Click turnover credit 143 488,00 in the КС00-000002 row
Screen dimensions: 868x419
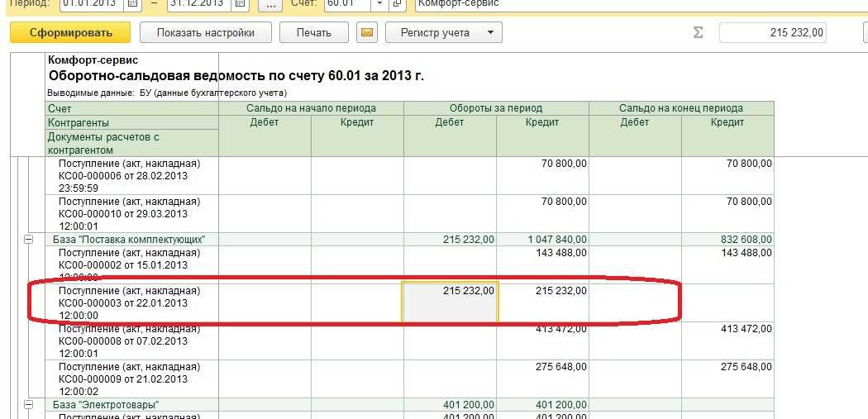pos(561,253)
